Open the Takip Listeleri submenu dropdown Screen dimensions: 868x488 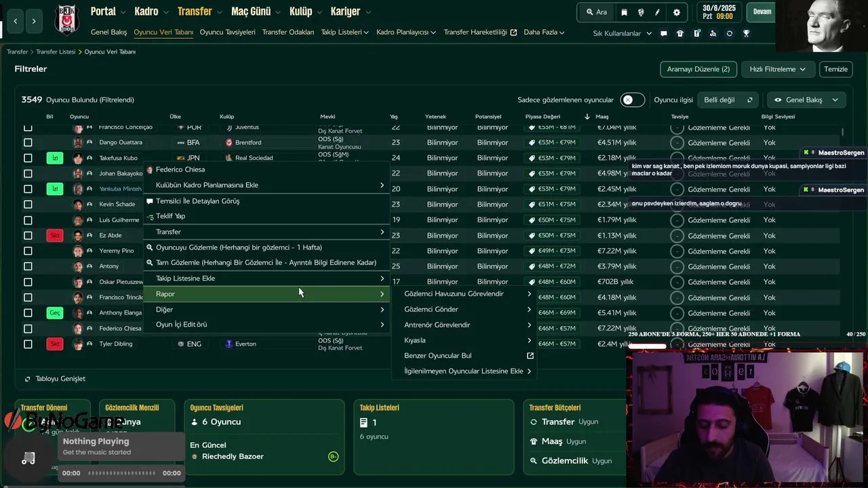click(x=344, y=32)
